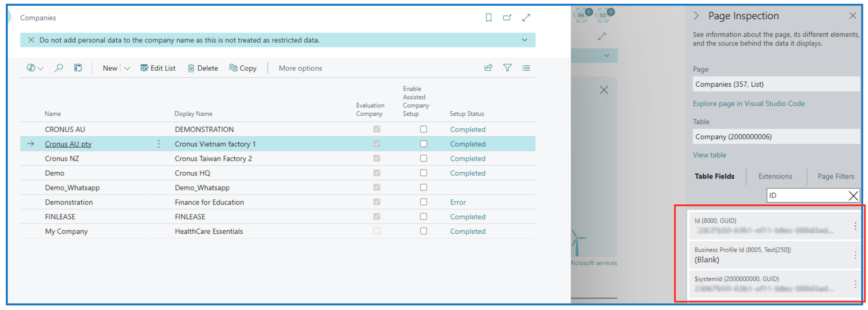Collapse the Page Inspection panel chevron

click(696, 16)
